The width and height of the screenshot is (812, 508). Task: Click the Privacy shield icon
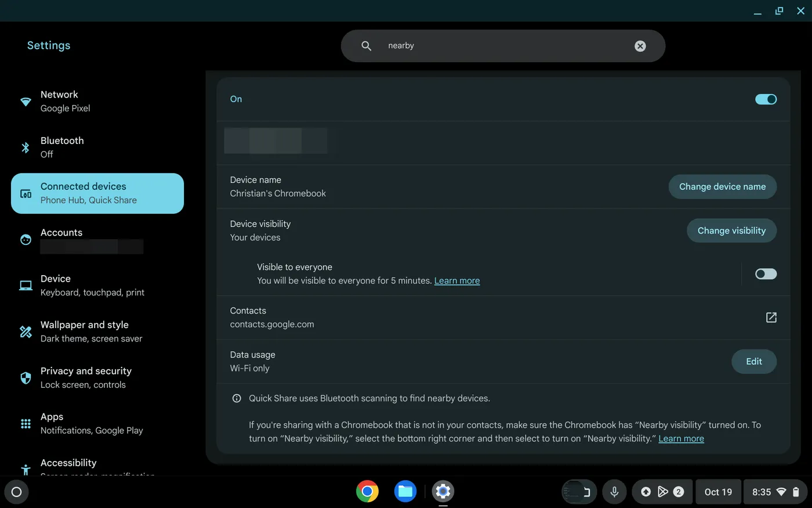[x=26, y=378]
